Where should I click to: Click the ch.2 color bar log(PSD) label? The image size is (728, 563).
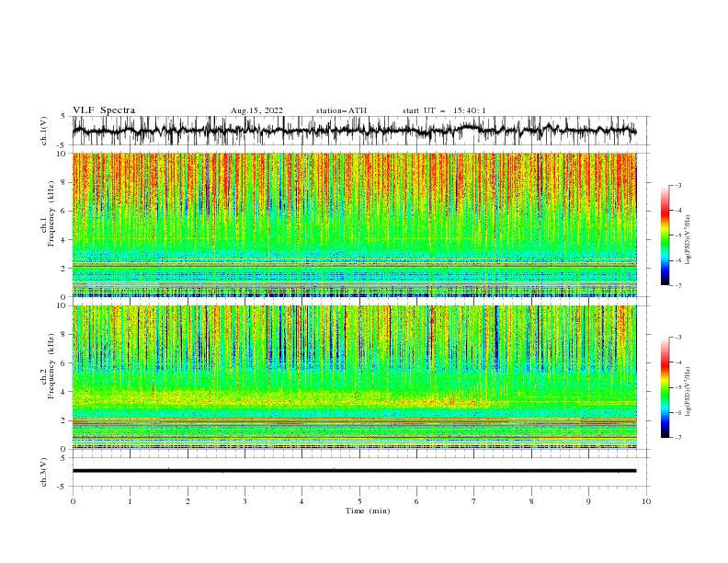click(x=688, y=392)
